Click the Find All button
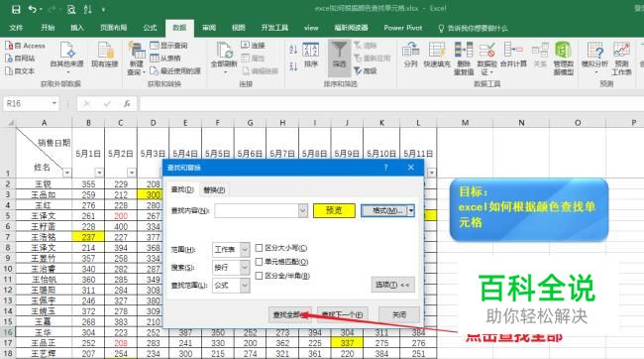 pyautogui.click(x=290, y=314)
